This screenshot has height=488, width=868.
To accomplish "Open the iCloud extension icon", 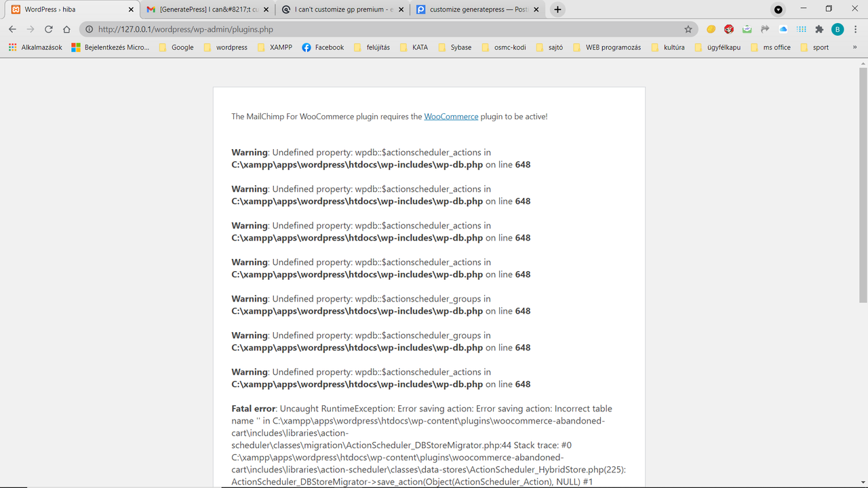I will pos(783,29).
